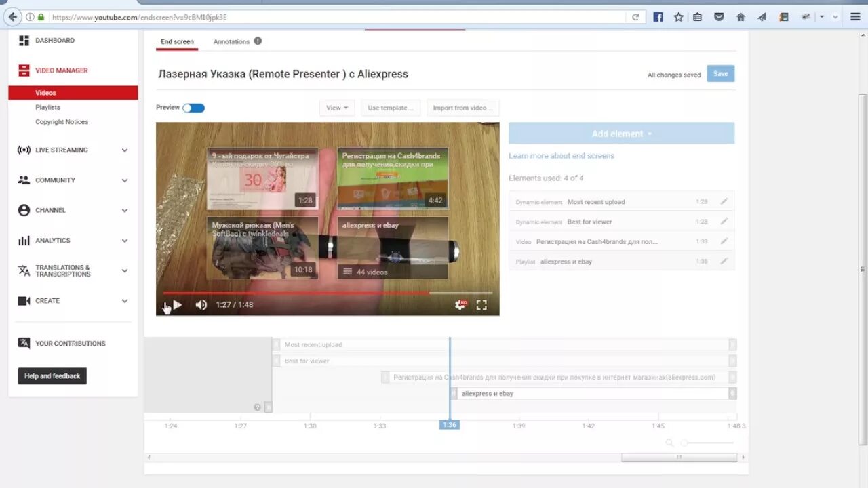Click the horizontal timeline scrollbar thumb
Image resolution: width=868 pixels, height=488 pixels.
pos(679,457)
